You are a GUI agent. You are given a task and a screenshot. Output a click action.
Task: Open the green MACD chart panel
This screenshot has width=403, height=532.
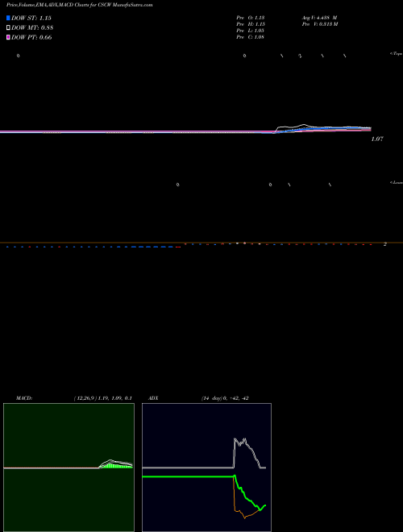tap(69, 468)
